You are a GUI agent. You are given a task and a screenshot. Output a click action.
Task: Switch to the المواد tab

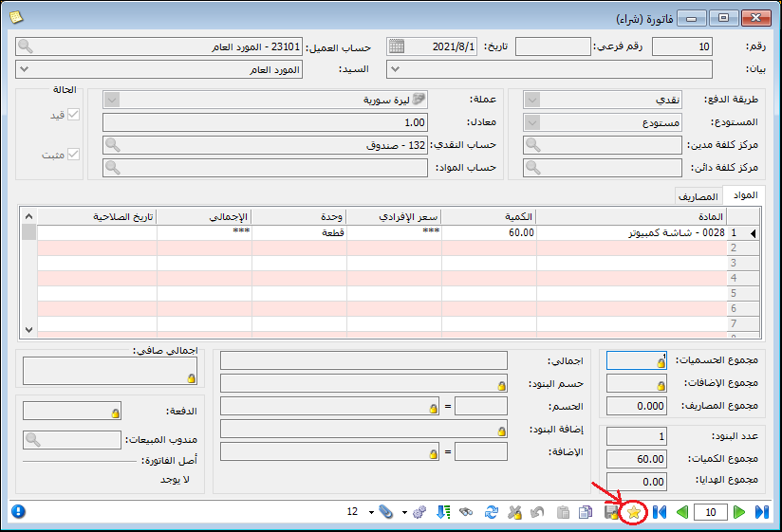[745, 194]
